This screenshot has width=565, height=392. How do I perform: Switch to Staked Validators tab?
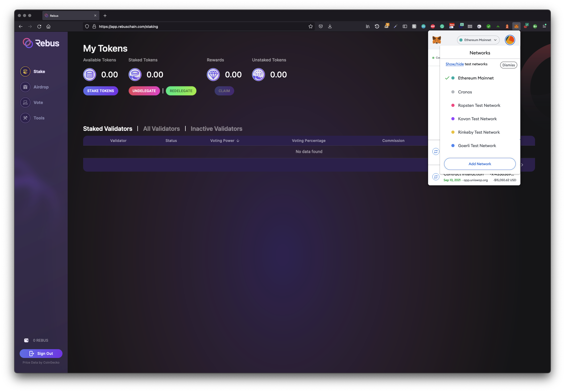[108, 129]
